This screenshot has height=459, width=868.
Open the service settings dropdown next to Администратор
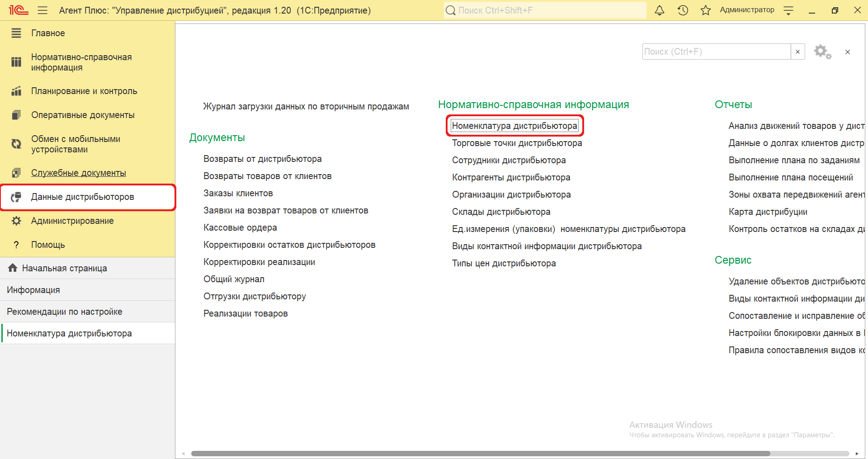(788, 10)
